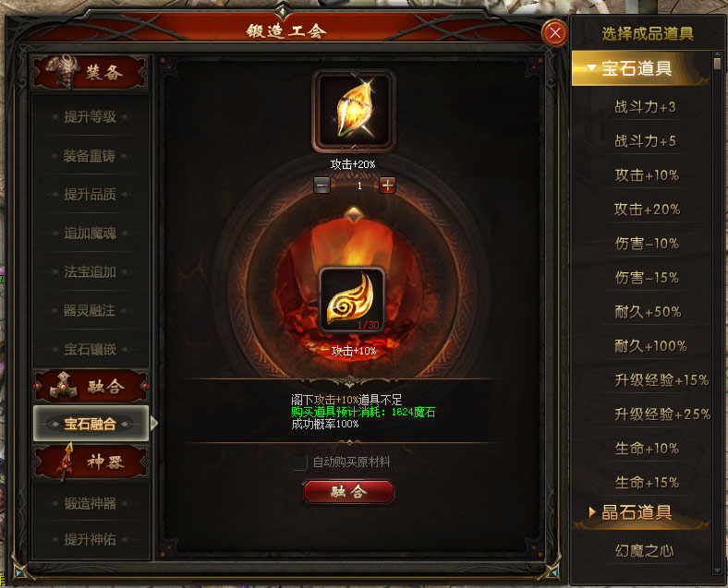The image size is (728, 588).
Task: Increase quantity with the plus button
Action: [387, 185]
